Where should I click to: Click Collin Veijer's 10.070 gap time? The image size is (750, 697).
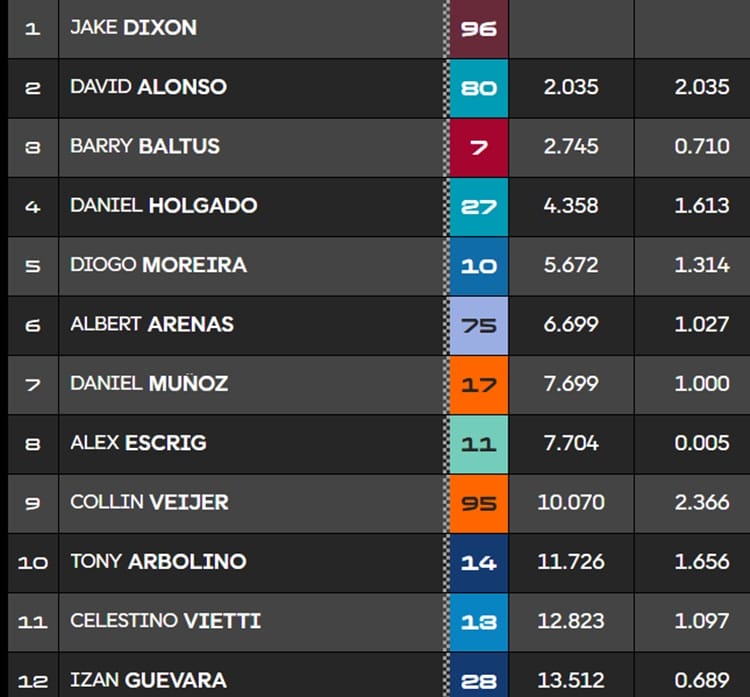[x=571, y=502]
